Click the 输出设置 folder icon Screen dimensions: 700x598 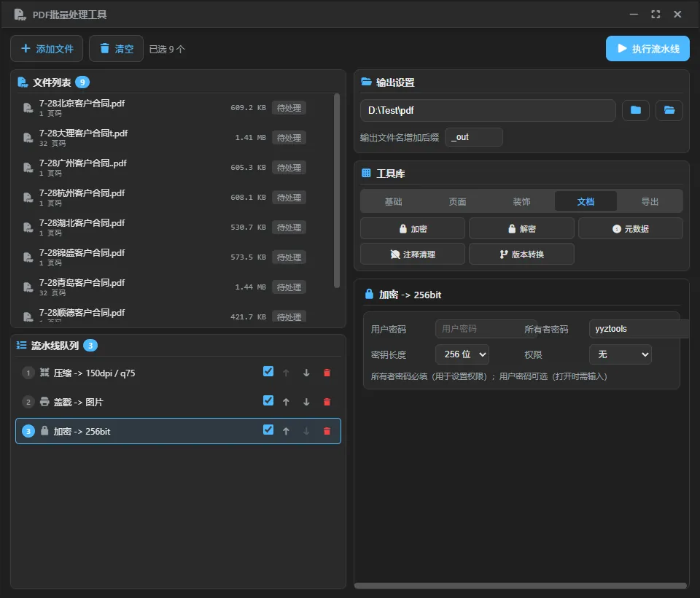click(x=366, y=82)
